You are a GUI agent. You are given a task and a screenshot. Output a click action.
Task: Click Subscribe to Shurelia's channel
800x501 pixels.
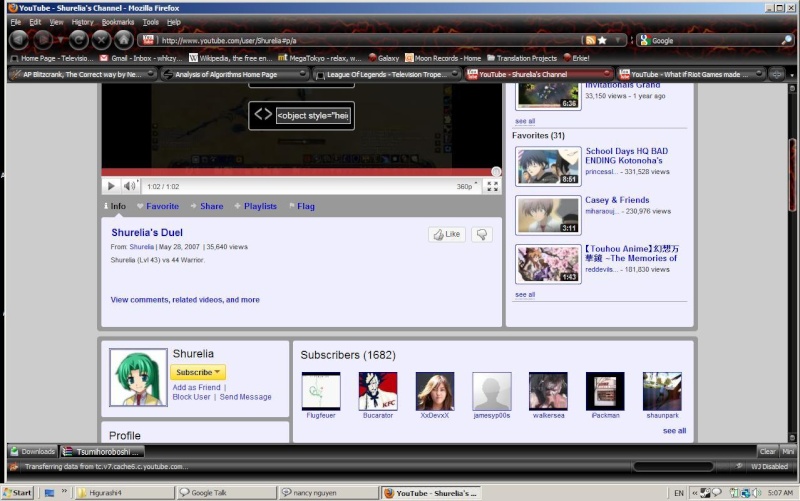coord(198,372)
